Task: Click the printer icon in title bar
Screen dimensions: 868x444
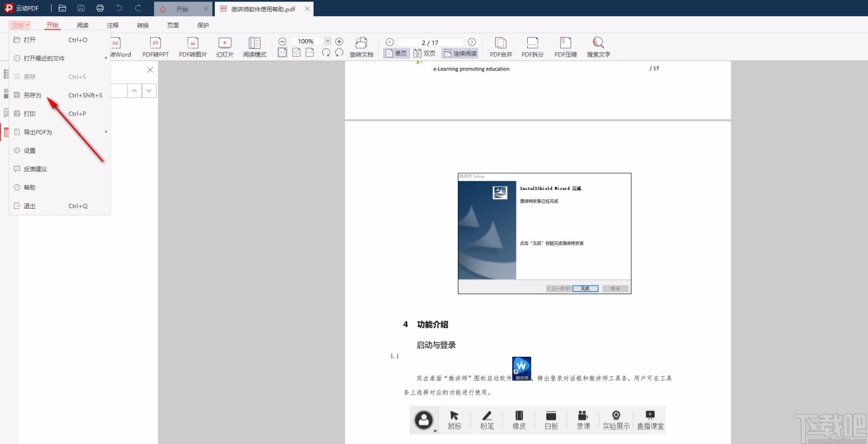Action: pyautogui.click(x=100, y=8)
